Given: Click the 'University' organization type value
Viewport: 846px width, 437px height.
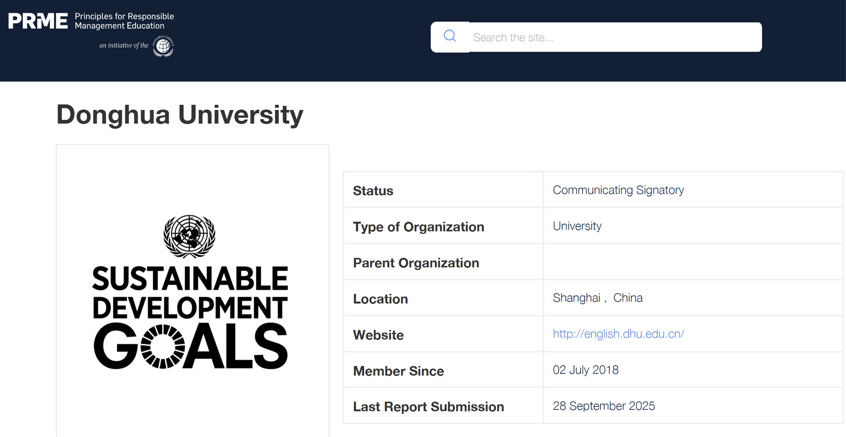Looking at the screenshot, I should 577,226.
